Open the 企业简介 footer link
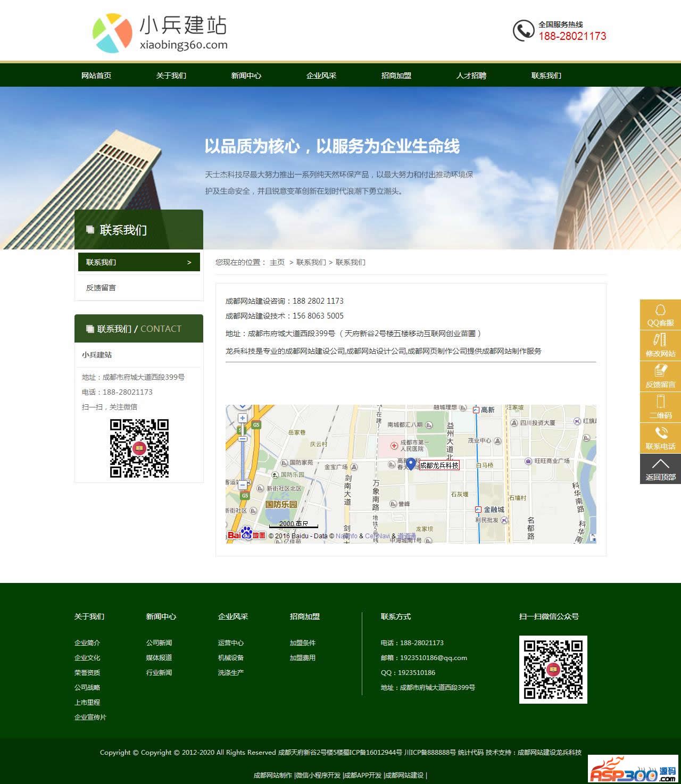The height and width of the screenshot is (784, 681). pyautogui.click(x=87, y=643)
